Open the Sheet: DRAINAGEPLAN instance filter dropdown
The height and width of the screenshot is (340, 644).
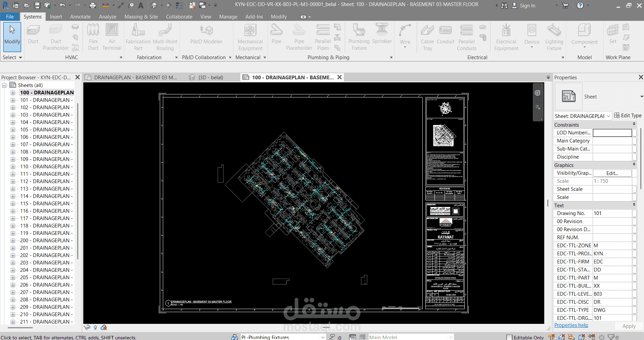[608, 116]
